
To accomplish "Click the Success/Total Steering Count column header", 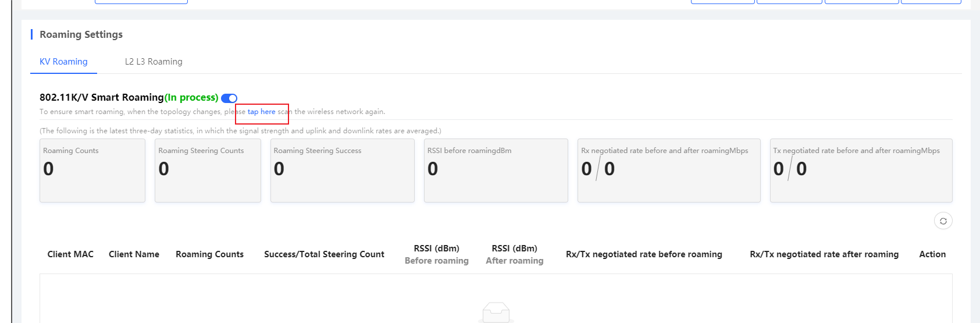I will (x=324, y=254).
